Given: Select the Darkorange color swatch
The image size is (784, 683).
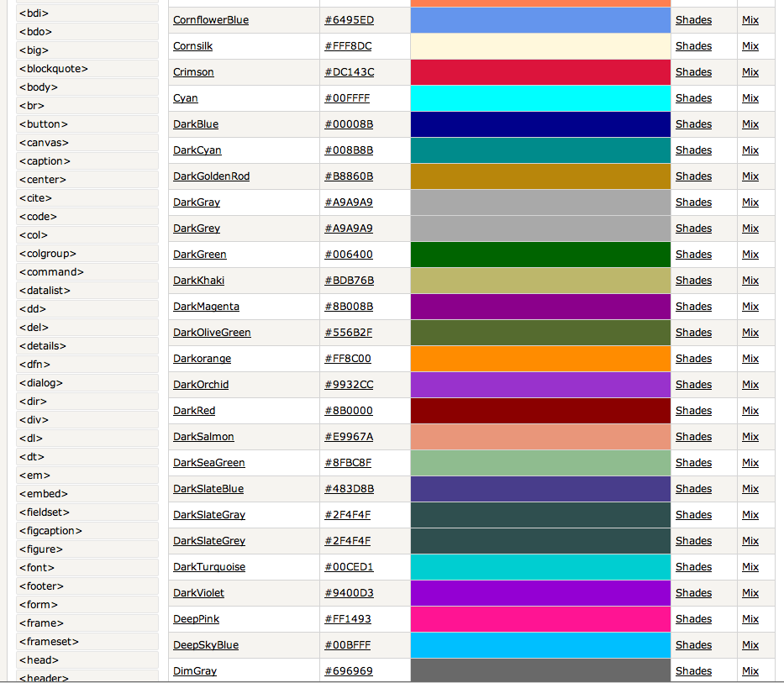Looking at the screenshot, I should [x=540, y=359].
